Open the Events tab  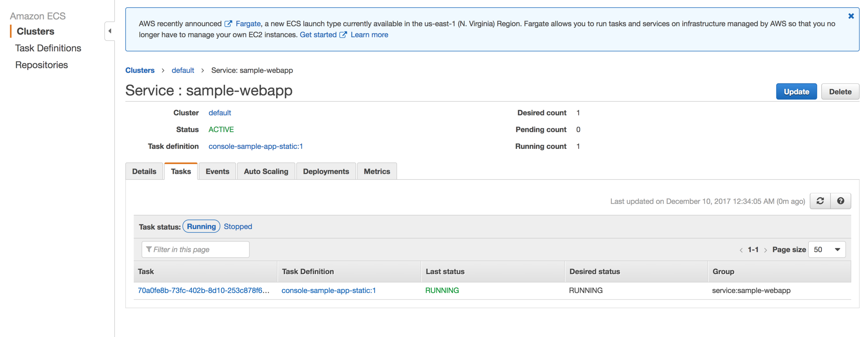[217, 171]
